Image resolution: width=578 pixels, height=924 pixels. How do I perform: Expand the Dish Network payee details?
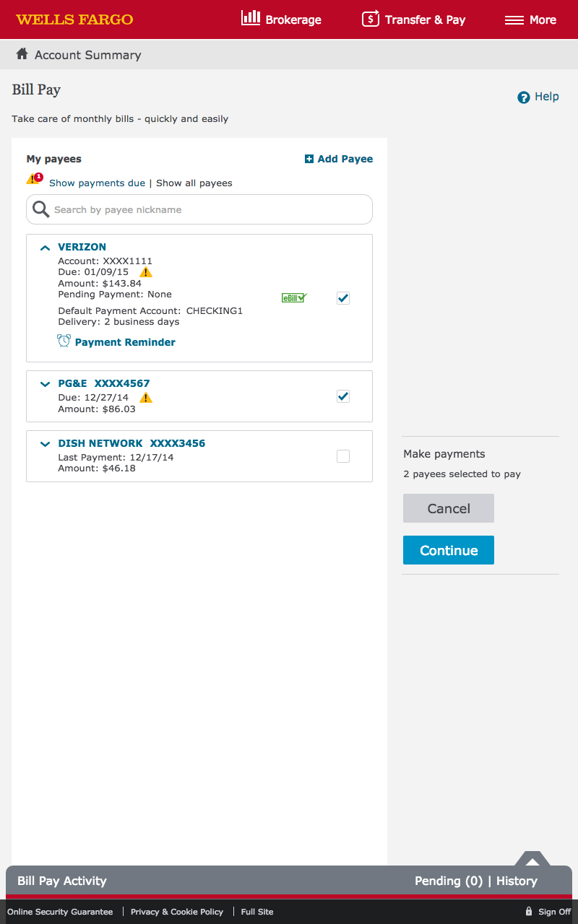coord(46,444)
